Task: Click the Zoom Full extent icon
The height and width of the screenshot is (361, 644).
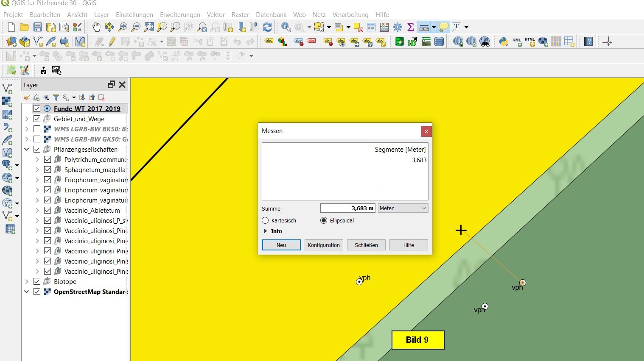Action: point(149,27)
